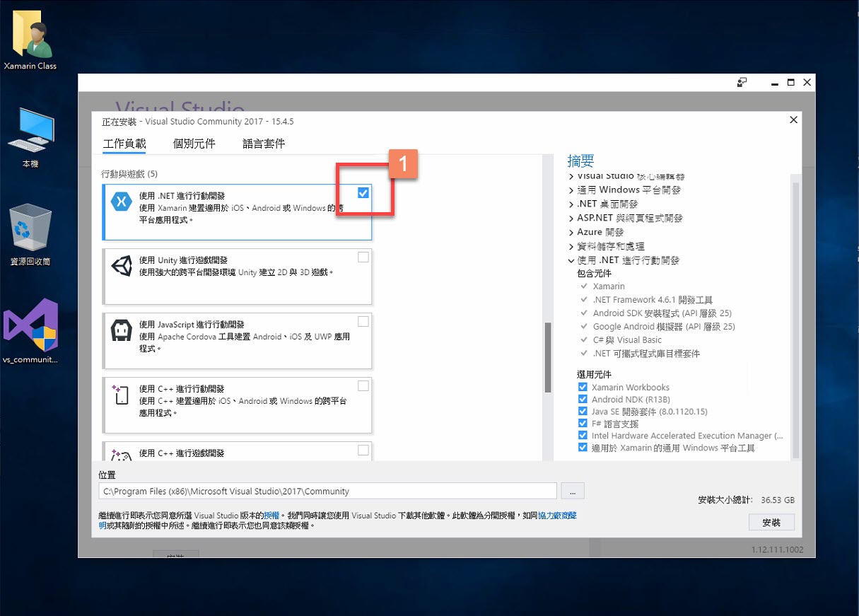Click the install location path field
859x616 pixels.
point(328,491)
